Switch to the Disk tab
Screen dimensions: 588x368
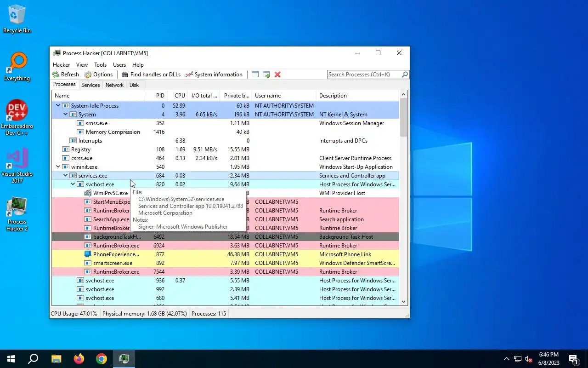[x=134, y=85]
